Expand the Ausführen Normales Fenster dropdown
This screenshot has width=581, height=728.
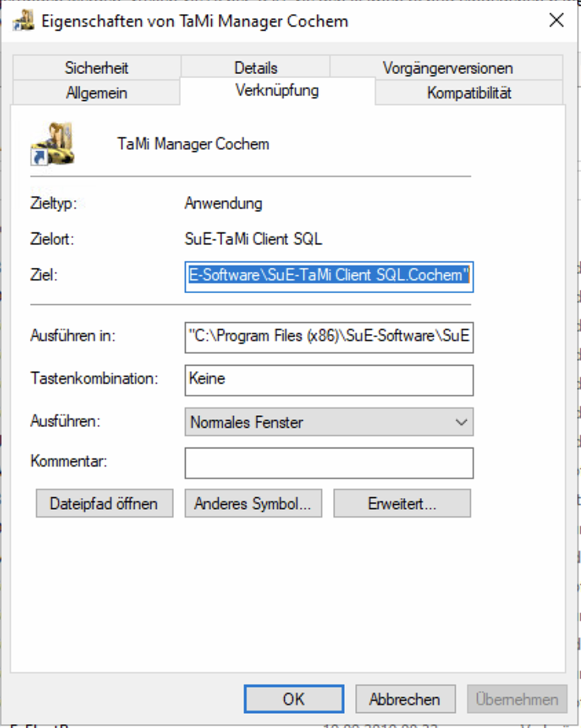pyautogui.click(x=329, y=422)
